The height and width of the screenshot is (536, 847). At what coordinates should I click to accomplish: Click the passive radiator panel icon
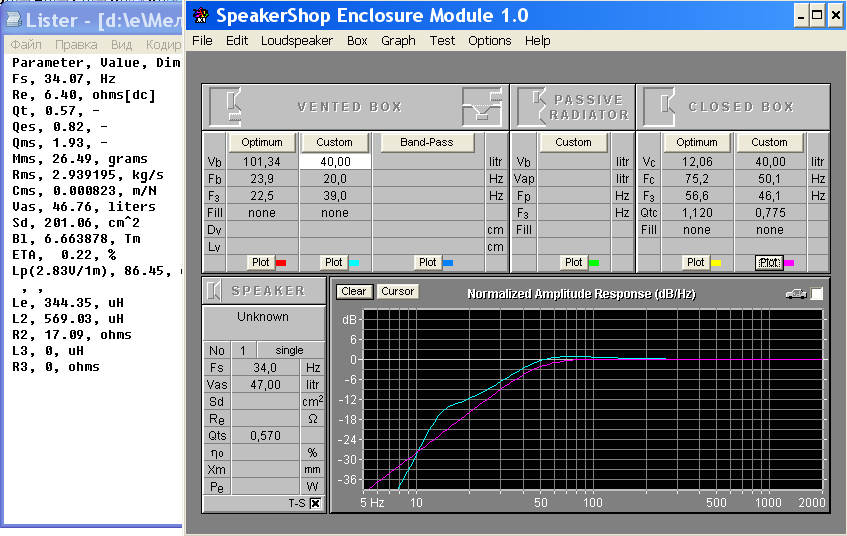[x=533, y=106]
